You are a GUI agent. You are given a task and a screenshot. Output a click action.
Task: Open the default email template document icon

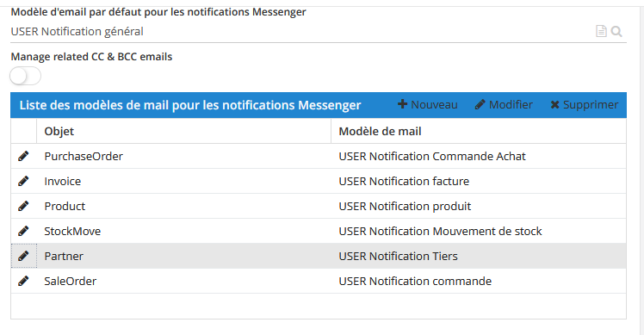coord(601,31)
